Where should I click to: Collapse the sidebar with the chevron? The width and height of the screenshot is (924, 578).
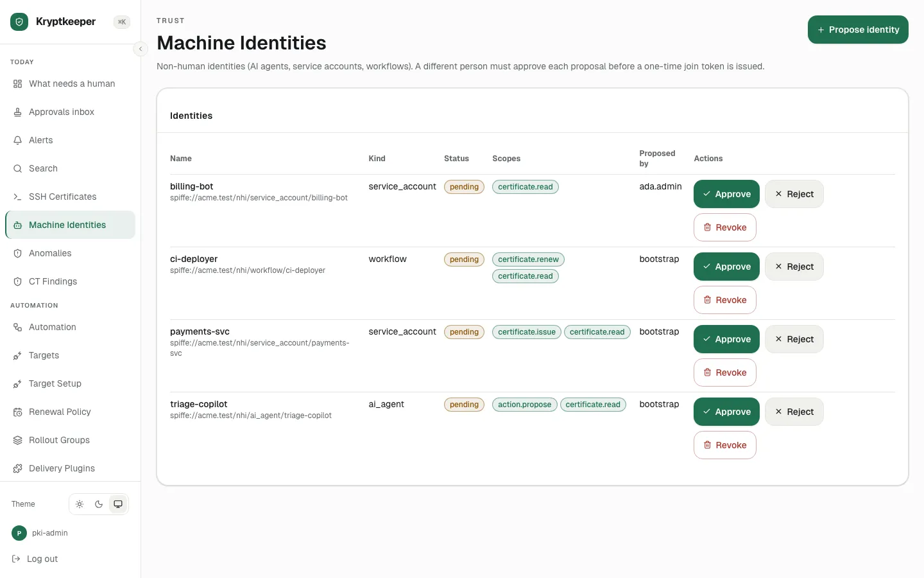tap(141, 49)
